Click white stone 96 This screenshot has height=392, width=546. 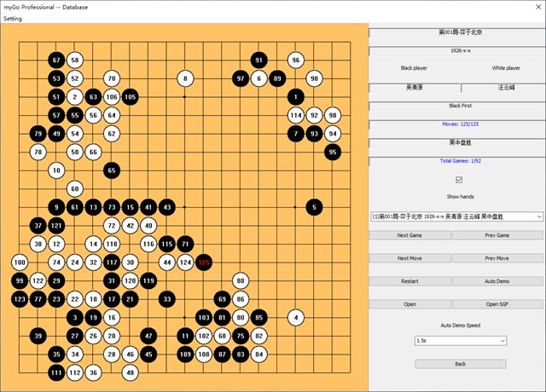pos(296,61)
